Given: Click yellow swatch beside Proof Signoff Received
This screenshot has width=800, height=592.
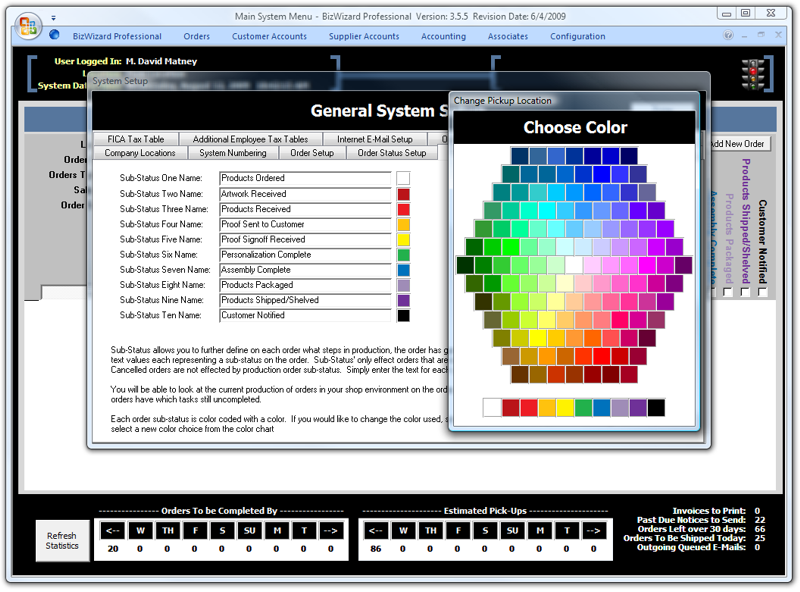Looking at the screenshot, I should pyautogui.click(x=403, y=239).
